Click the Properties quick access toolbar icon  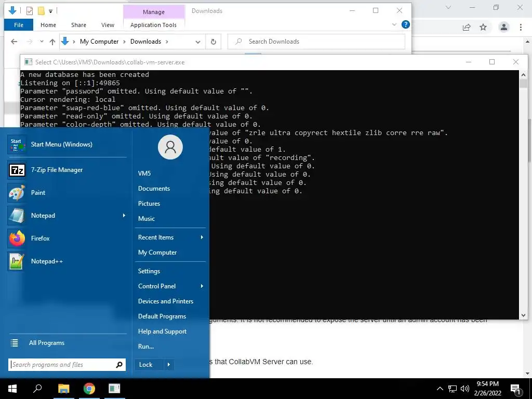tap(30, 11)
